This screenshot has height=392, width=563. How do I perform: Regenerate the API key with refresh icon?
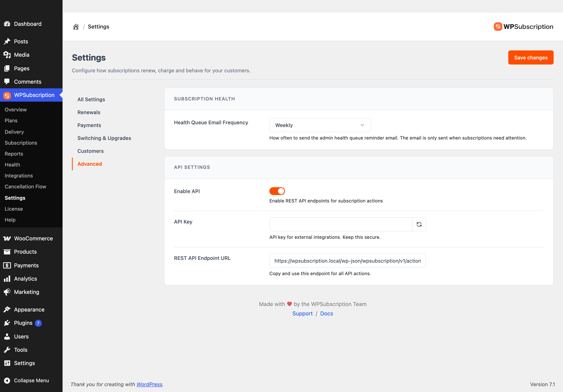pos(419,224)
